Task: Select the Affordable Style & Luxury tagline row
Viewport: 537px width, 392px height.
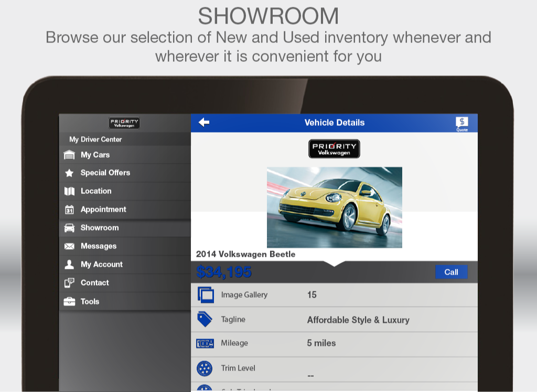Action: (334, 320)
